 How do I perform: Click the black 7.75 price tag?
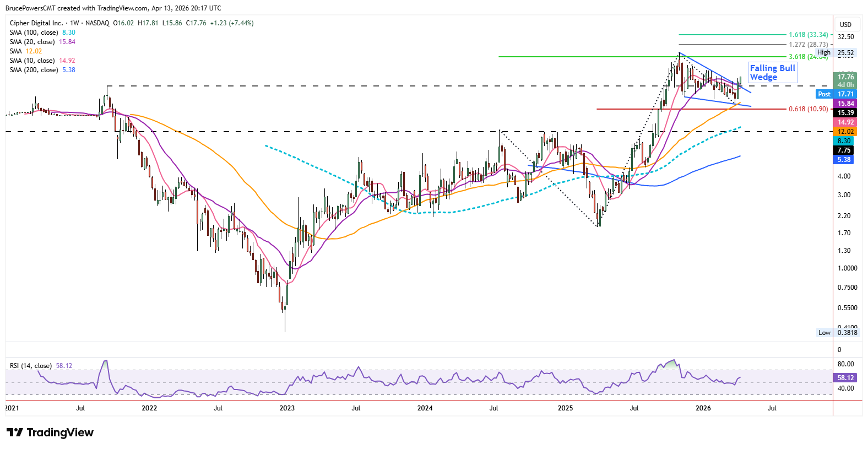click(844, 150)
